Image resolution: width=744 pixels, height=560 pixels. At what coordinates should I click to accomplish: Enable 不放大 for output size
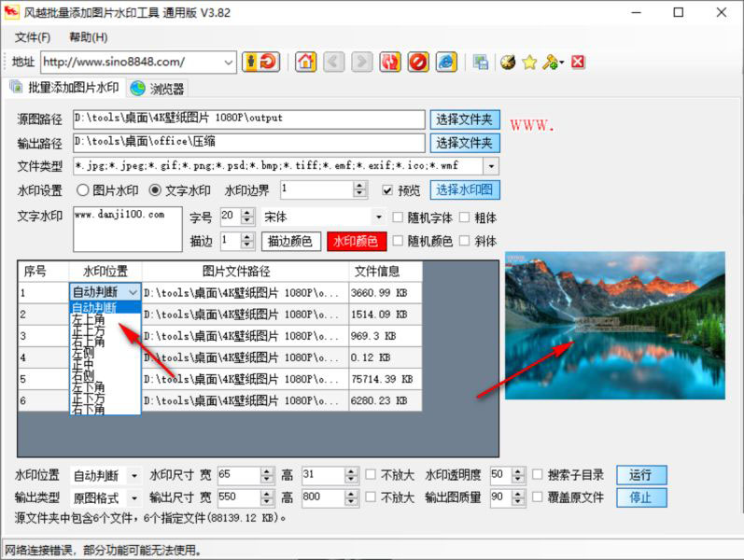(x=371, y=497)
